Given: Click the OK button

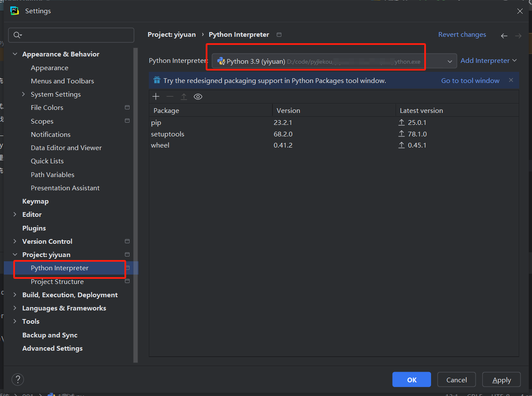Looking at the screenshot, I should coord(412,380).
